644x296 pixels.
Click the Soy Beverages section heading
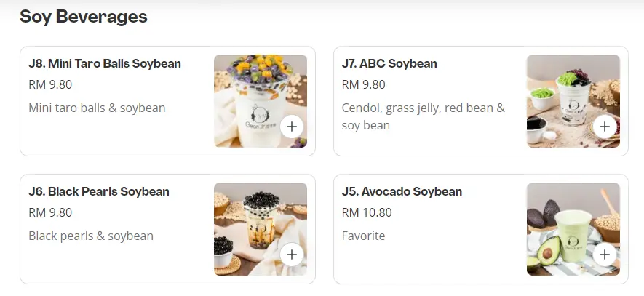tap(84, 16)
